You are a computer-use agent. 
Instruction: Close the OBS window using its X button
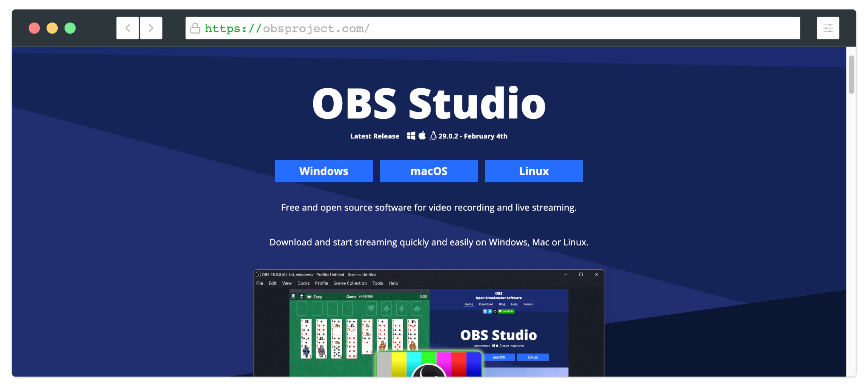(596, 274)
